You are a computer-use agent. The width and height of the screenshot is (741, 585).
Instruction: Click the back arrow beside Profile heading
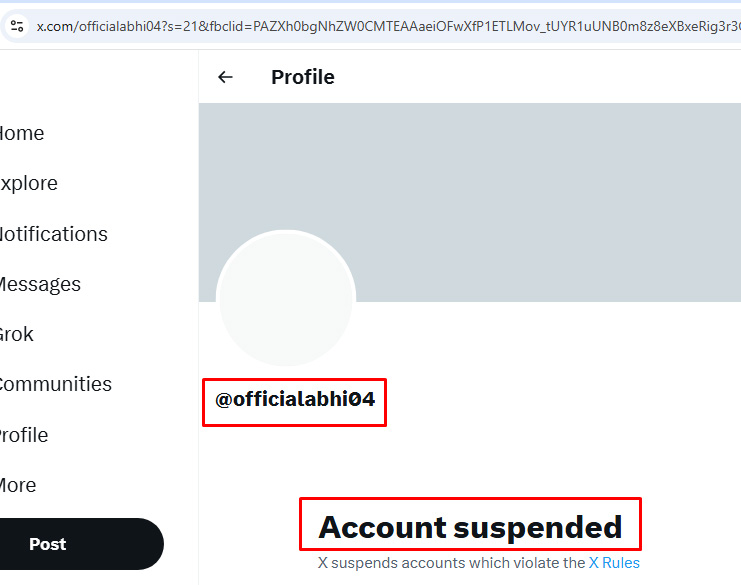(225, 77)
